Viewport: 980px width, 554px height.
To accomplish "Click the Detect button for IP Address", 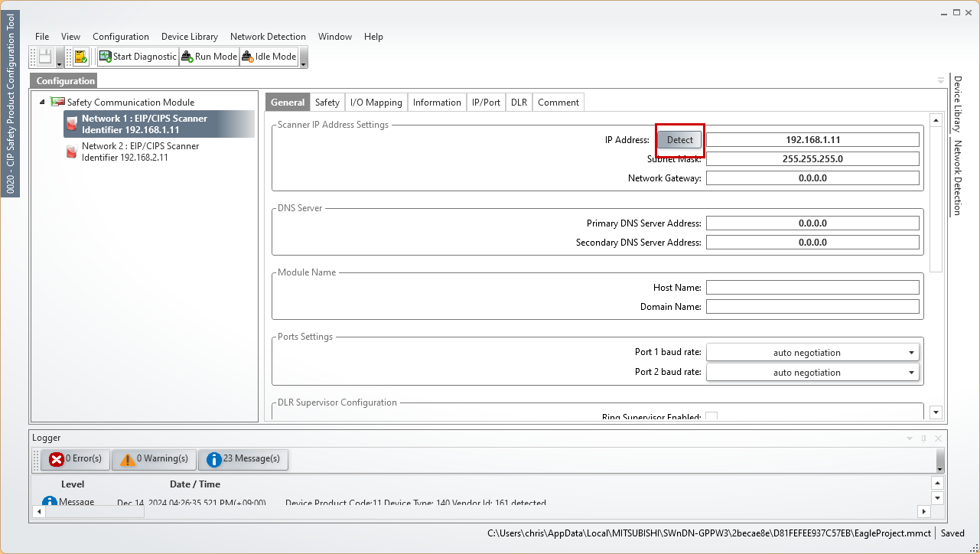I will click(x=680, y=140).
